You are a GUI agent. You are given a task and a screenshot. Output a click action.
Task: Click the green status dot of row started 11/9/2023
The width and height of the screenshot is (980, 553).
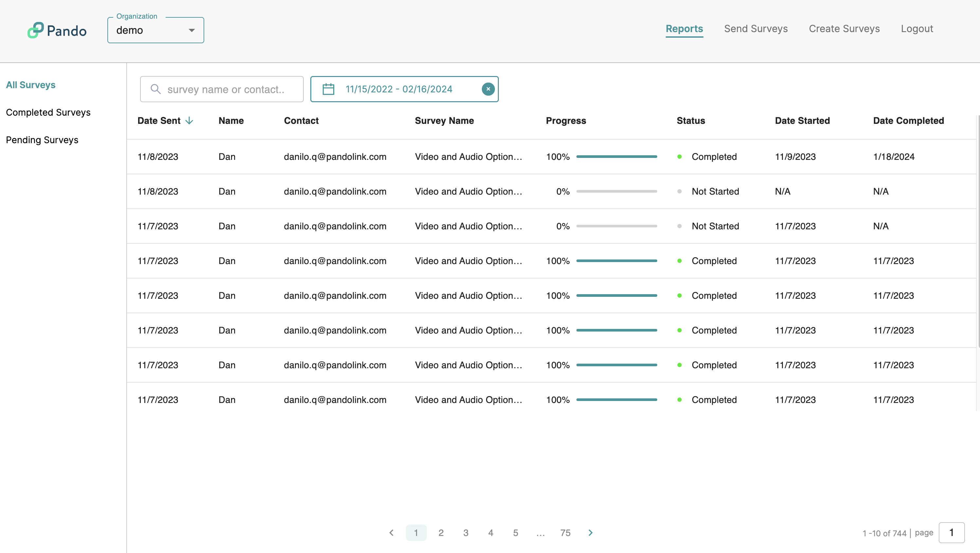point(680,157)
